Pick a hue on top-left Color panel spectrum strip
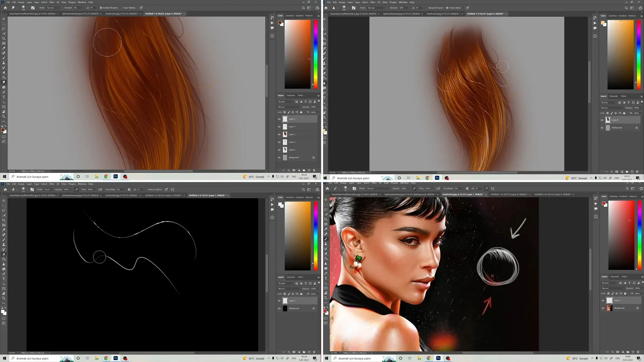This screenshot has height=362, width=644. pos(316,54)
